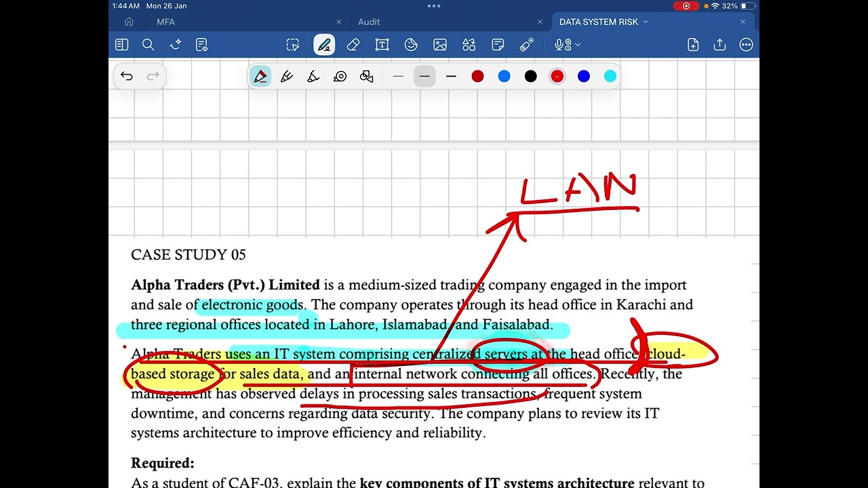The image size is (868, 488).
Task: Open the share export icon
Action: (x=719, y=45)
